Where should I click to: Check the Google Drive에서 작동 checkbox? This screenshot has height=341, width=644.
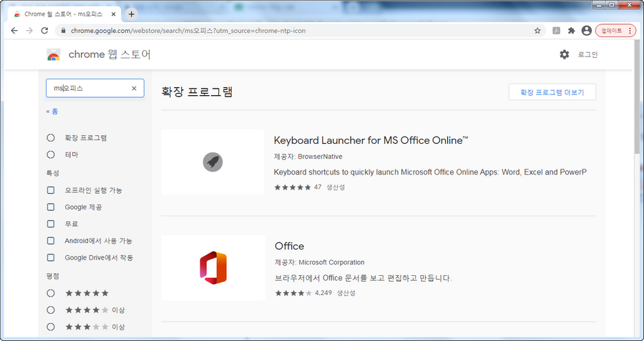pyautogui.click(x=51, y=257)
